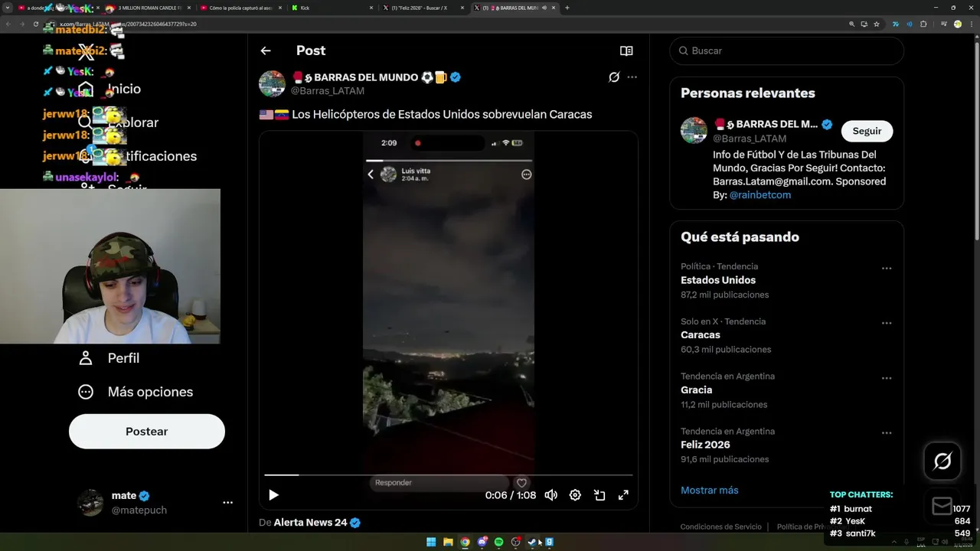
Task: Play the Caracas helicopter video
Action: pos(273,495)
